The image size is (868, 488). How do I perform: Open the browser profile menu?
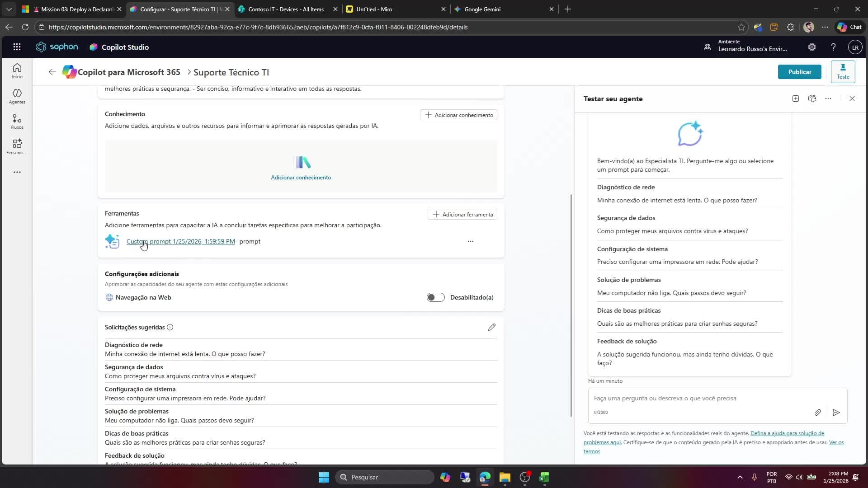pyautogui.click(x=809, y=27)
